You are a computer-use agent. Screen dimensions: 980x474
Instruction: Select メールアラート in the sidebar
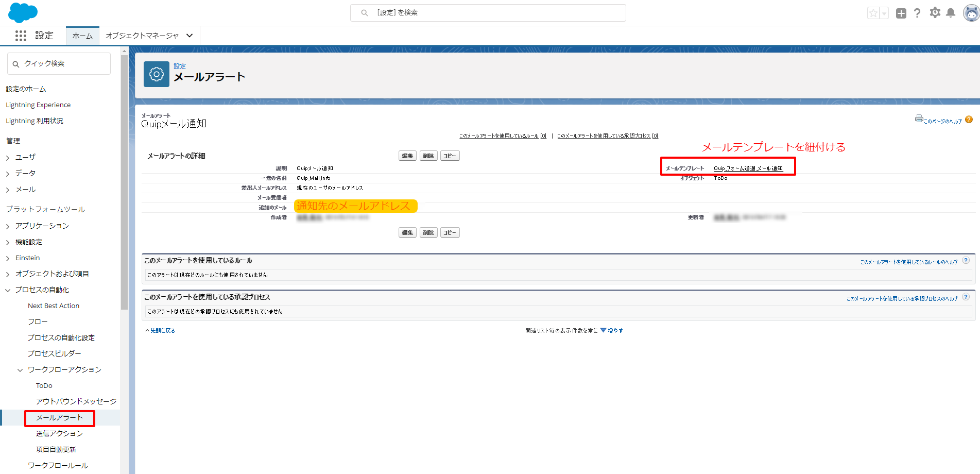(59, 417)
